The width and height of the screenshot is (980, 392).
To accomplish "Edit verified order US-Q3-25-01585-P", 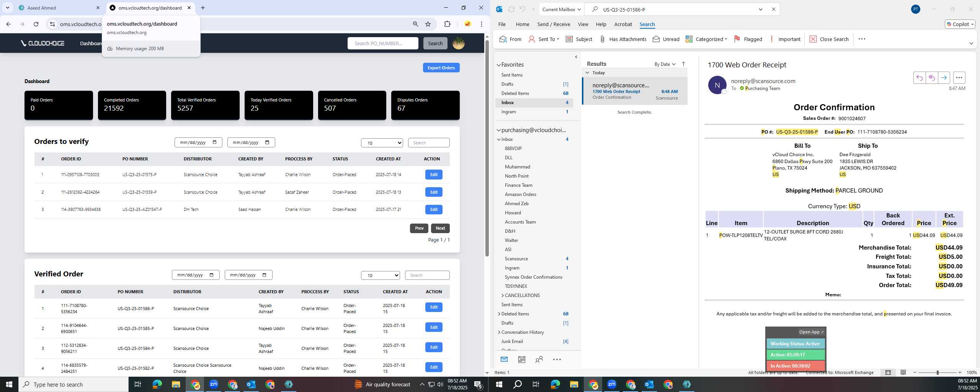I will click(433, 327).
